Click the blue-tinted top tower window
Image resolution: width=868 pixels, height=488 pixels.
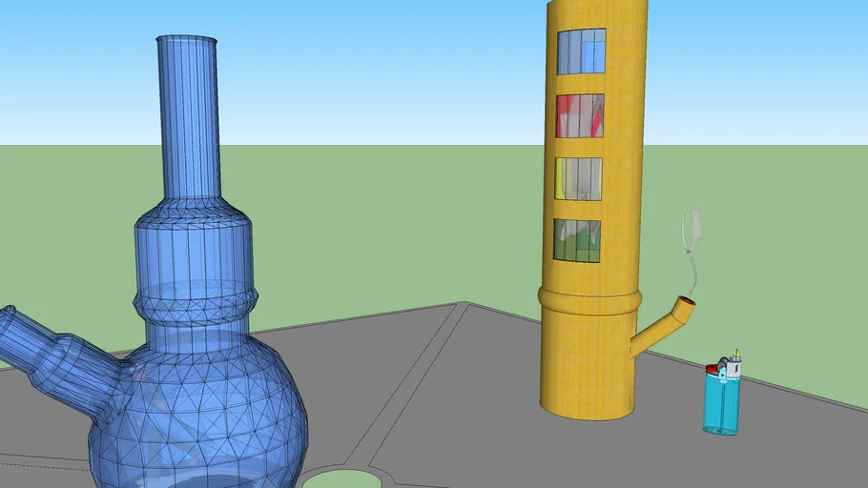tap(581, 51)
